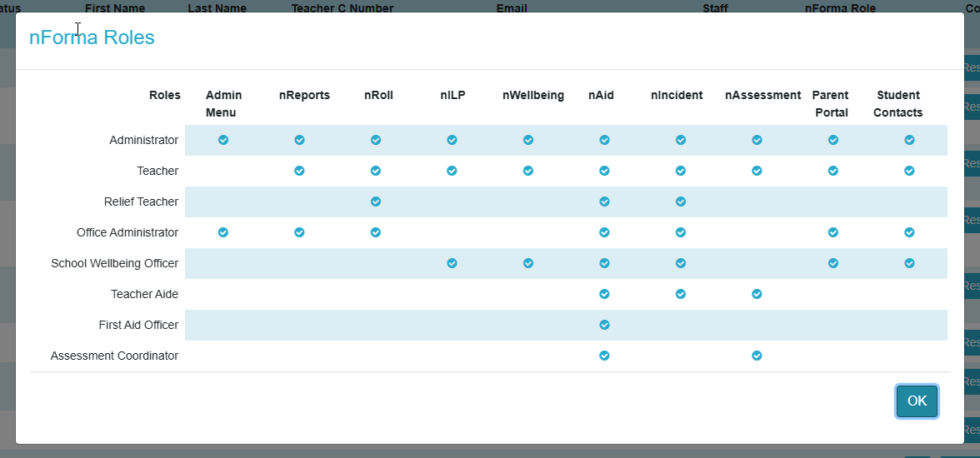Click Office Administrator's nRoll check icon

376,232
